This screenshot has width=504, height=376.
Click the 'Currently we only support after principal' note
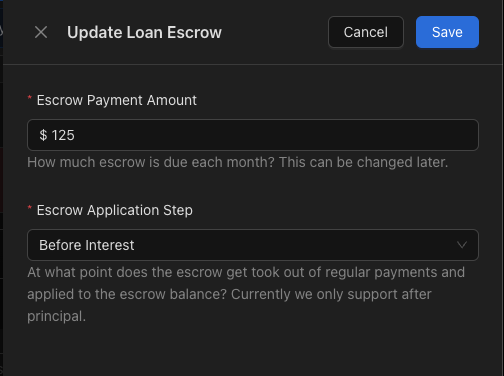click(229, 305)
